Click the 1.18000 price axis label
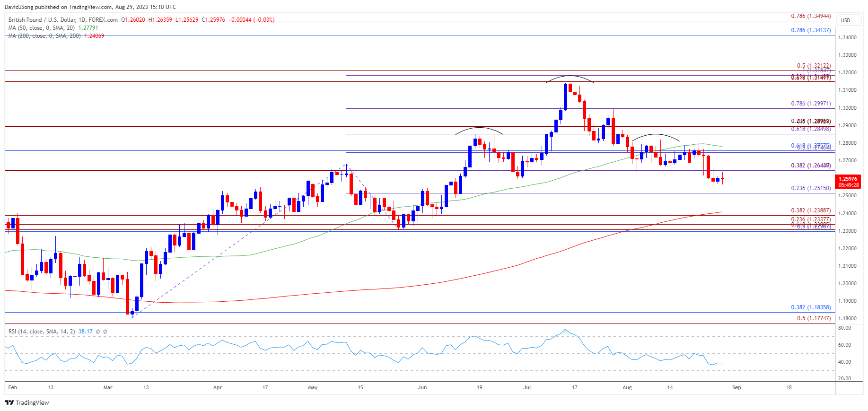 pyautogui.click(x=847, y=319)
